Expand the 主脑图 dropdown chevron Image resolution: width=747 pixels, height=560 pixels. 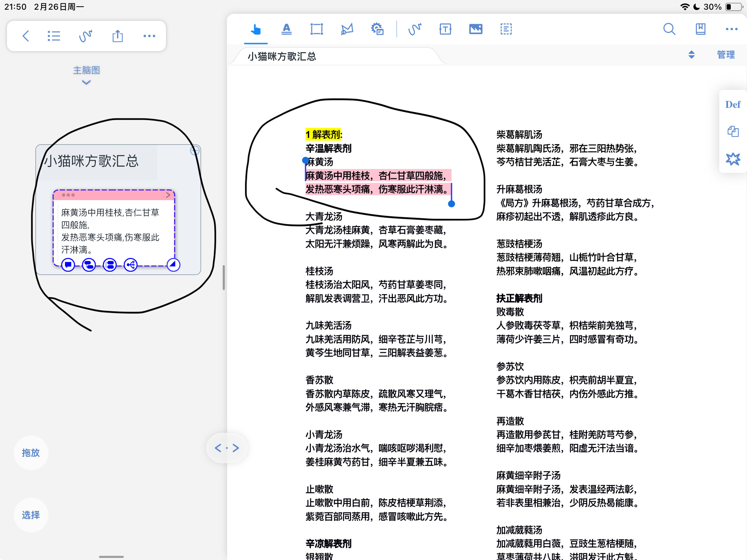pyautogui.click(x=86, y=82)
